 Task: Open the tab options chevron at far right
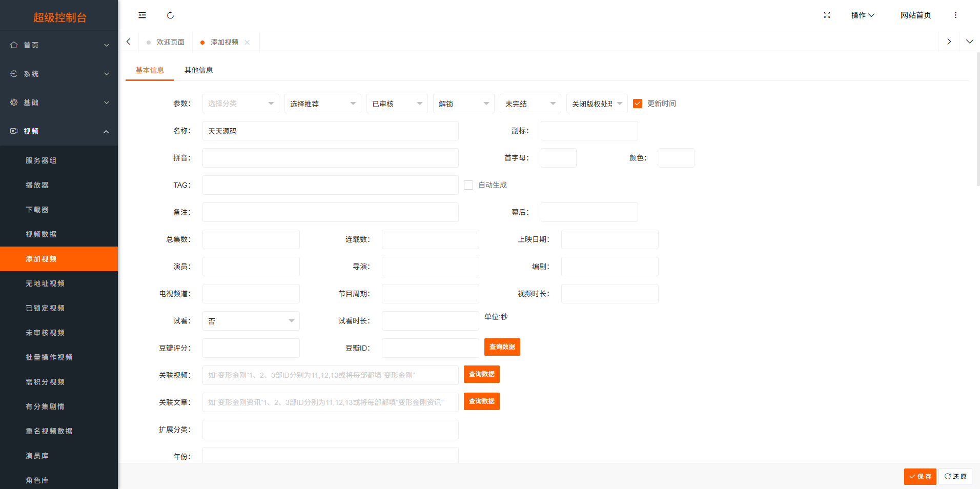969,42
